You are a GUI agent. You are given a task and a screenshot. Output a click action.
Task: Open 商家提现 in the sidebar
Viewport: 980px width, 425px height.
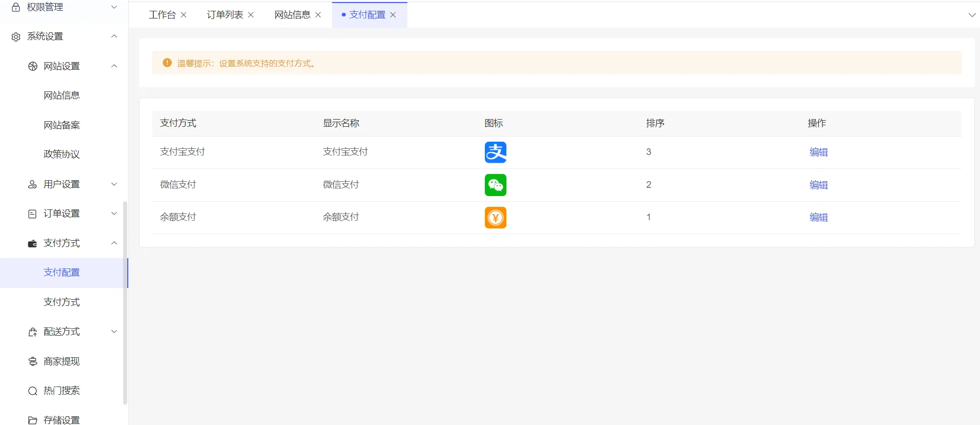click(62, 361)
